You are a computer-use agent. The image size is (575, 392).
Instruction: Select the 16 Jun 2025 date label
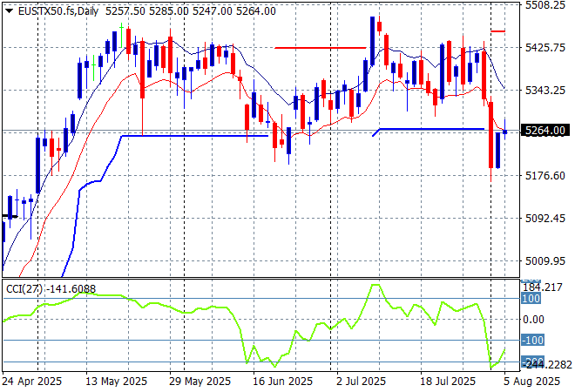(x=283, y=382)
